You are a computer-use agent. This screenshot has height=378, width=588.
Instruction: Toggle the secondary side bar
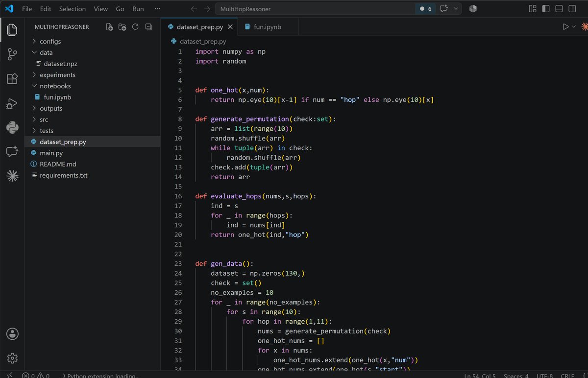(572, 9)
